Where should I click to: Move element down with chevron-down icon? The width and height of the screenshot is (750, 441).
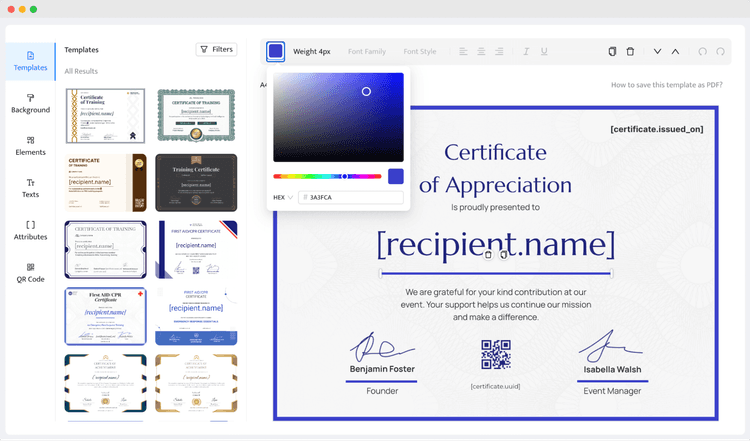(x=658, y=51)
